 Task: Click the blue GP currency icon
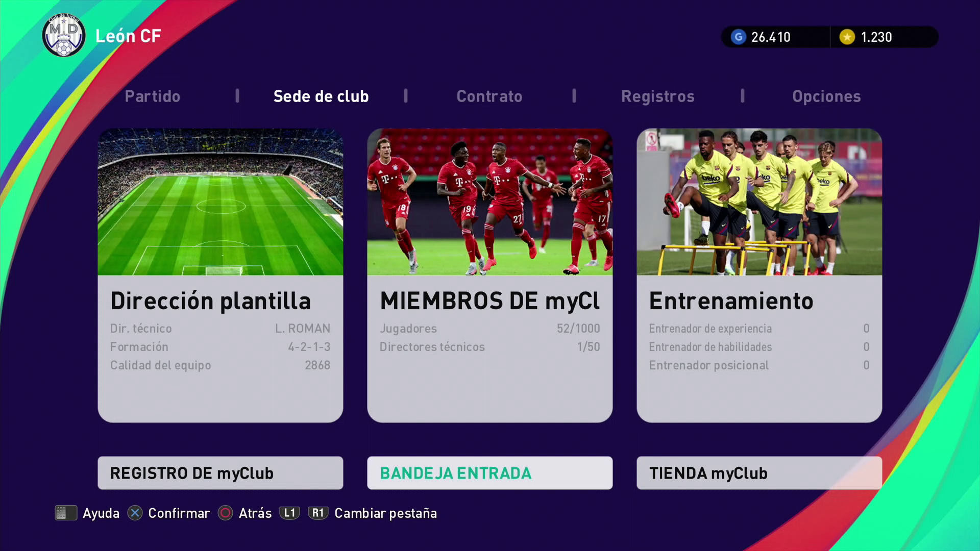(x=738, y=37)
